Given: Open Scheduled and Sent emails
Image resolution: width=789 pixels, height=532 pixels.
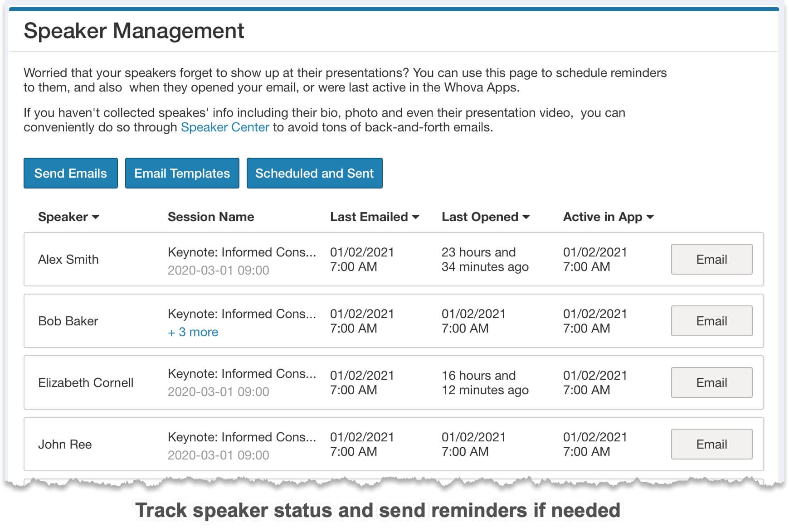Looking at the screenshot, I should (x=314, y=173).
